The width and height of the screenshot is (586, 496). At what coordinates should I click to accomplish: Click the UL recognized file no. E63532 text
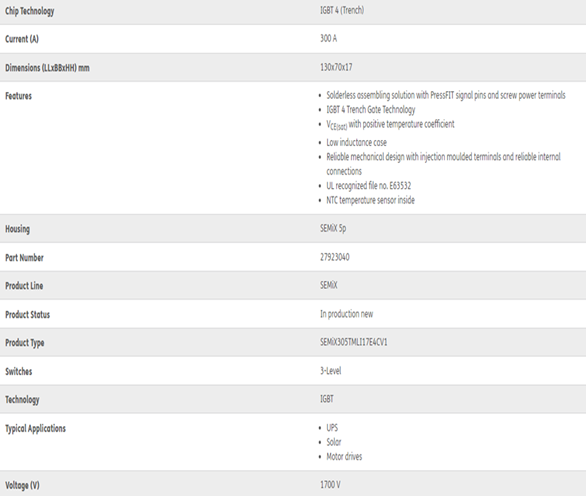click(368, 186)
